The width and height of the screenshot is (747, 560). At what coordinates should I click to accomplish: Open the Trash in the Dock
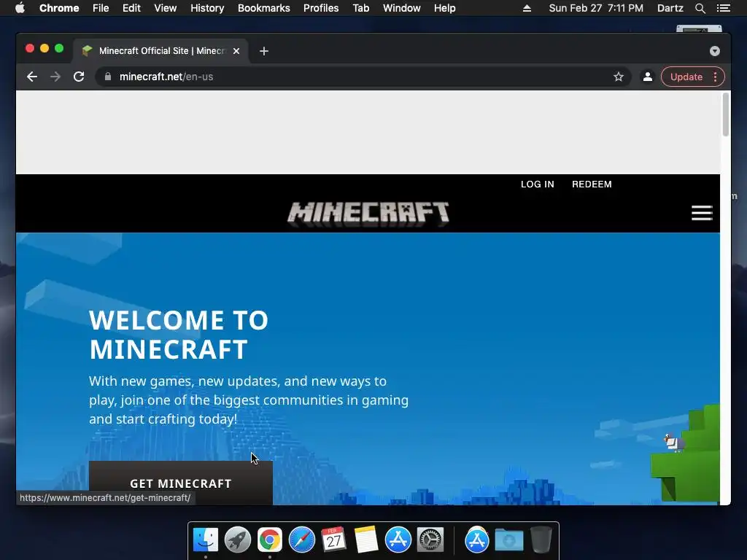coord(541,540)
